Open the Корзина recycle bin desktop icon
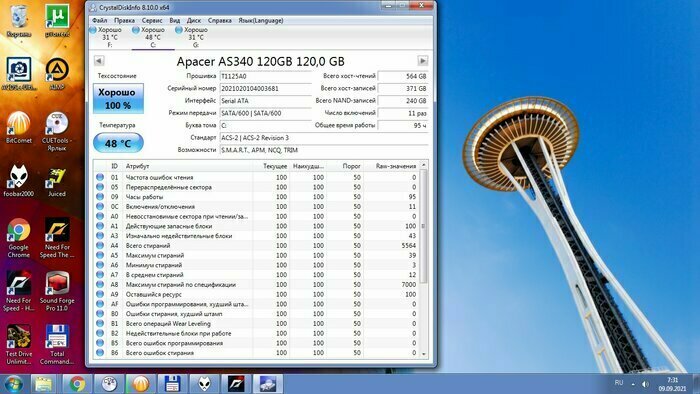The width and height of the screenshot is (700, 394). pos(19,21)
